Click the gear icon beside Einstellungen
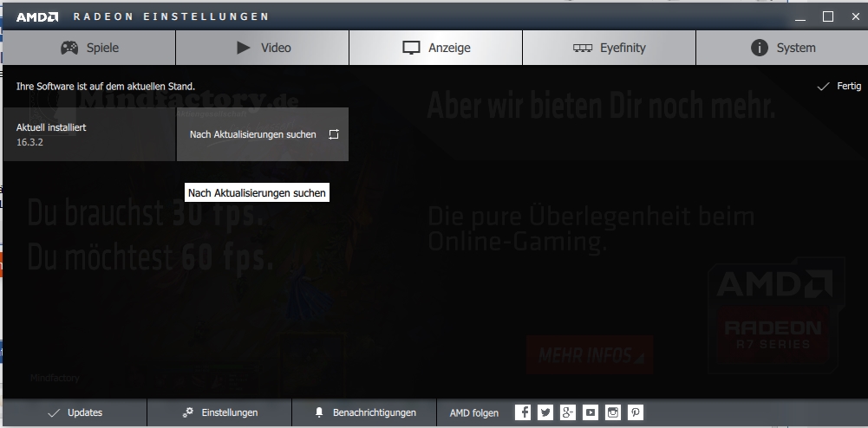 point(188,412)
